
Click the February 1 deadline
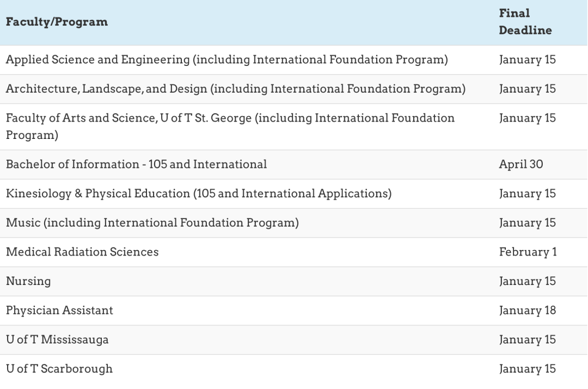point(528,252)
